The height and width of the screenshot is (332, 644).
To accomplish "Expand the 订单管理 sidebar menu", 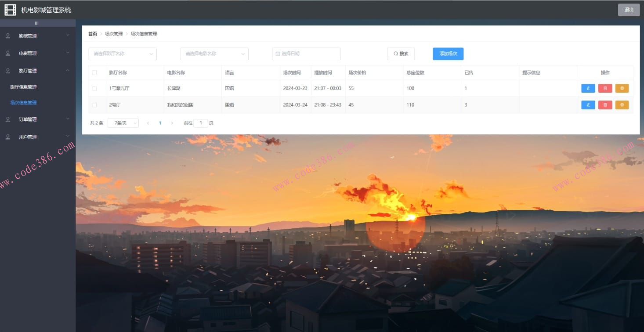I will (37, 119).
